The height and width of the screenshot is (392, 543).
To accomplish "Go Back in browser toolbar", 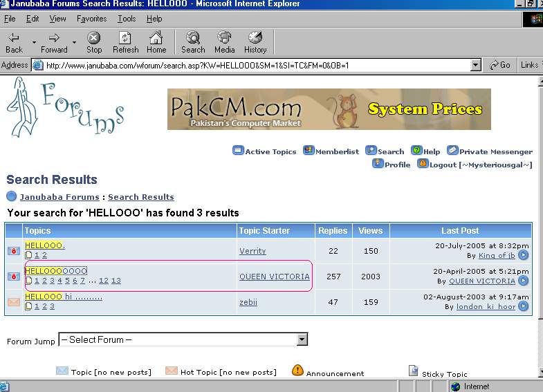I will (15, 43).
